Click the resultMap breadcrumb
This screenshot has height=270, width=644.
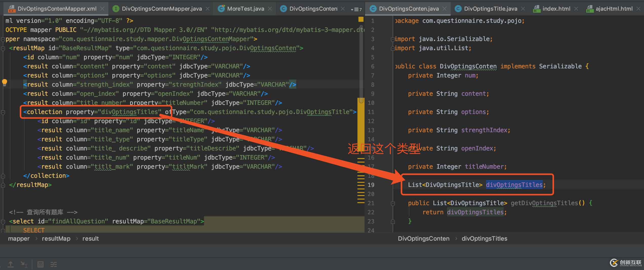[x=56, y=239]
